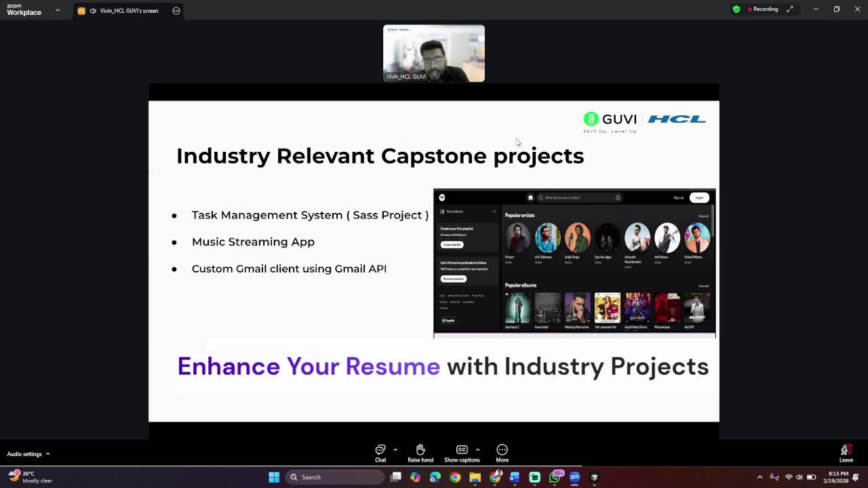Enter full screen mode via expand arrows
Image resolution: width=868 pixels, height=488 pixels.
pos(789,9)
